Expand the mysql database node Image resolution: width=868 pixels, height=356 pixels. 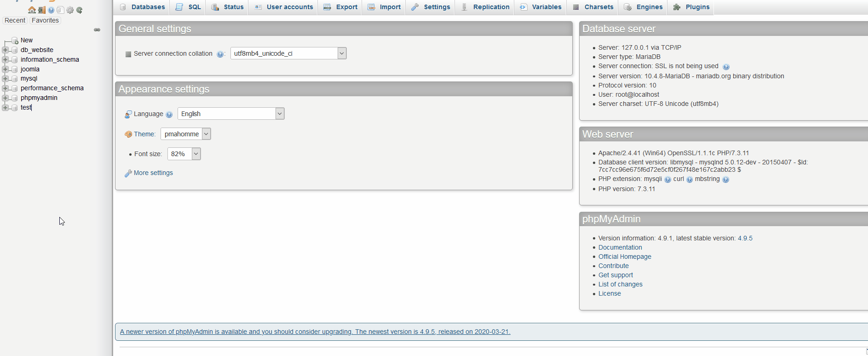point(5,79)
